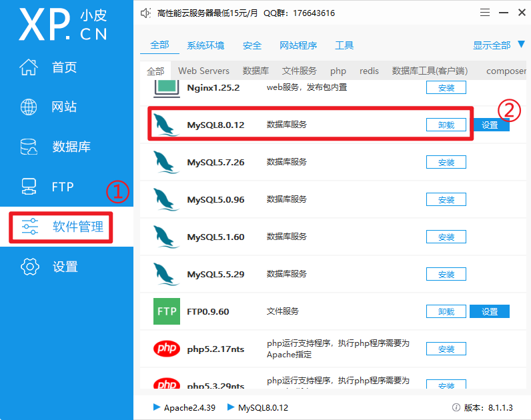Click the 版本: 8.1.1.3 text
531x420 pixels.
(x=488, y=407)
